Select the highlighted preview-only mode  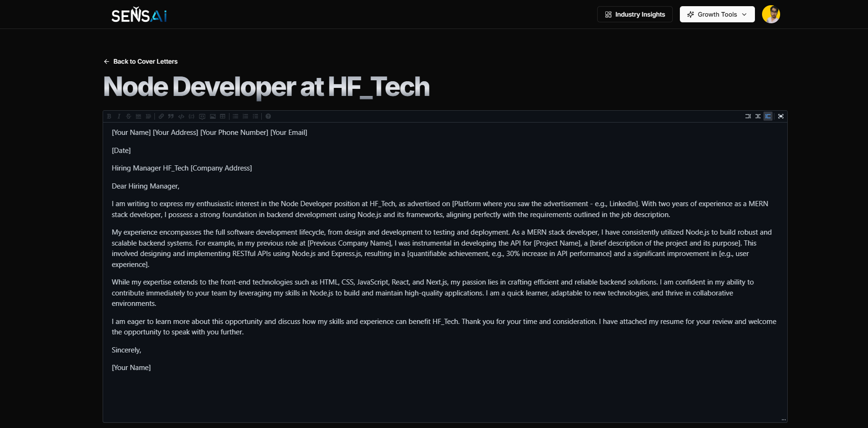click(x=768, y=116)
